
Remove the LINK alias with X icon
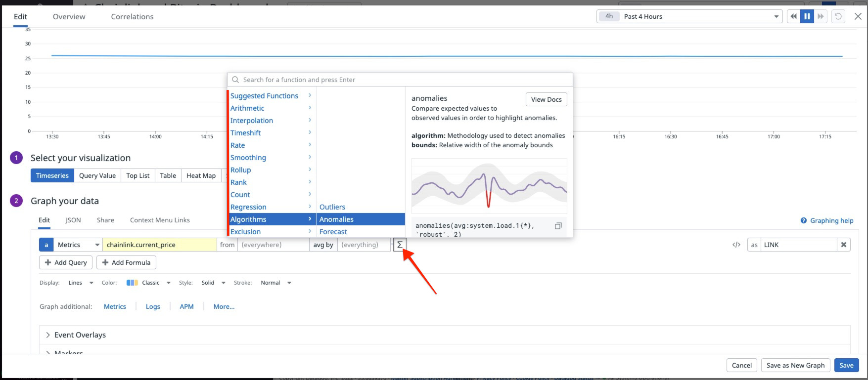tap(844, 245)
